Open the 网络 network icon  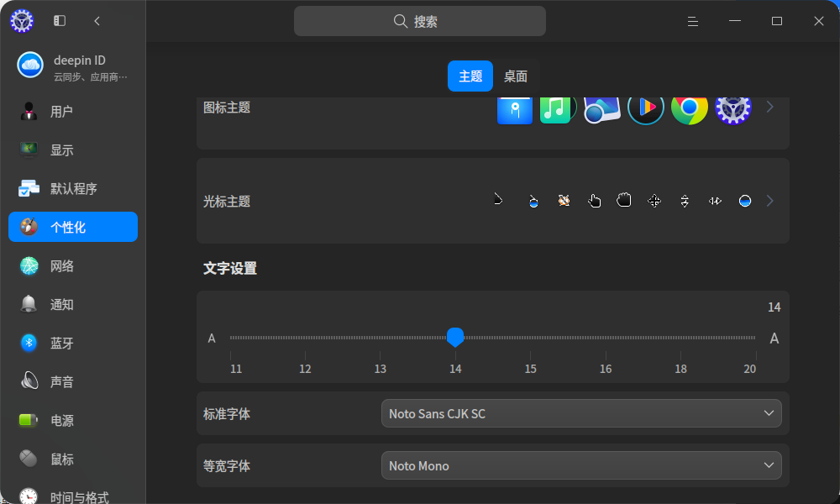(29, 265)
